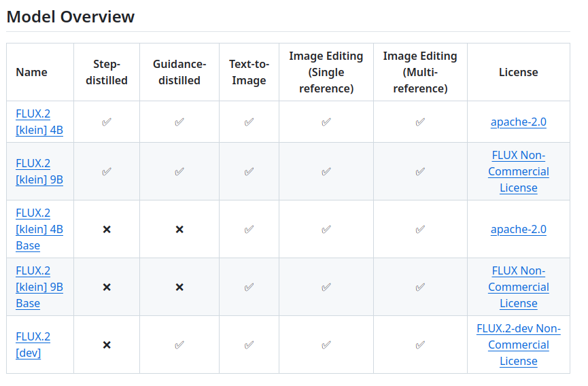
Task: Click Multi-reference editing checkmark for FLUX.2 [dev]
Action: pyautogui.click(x=420, y=345)
